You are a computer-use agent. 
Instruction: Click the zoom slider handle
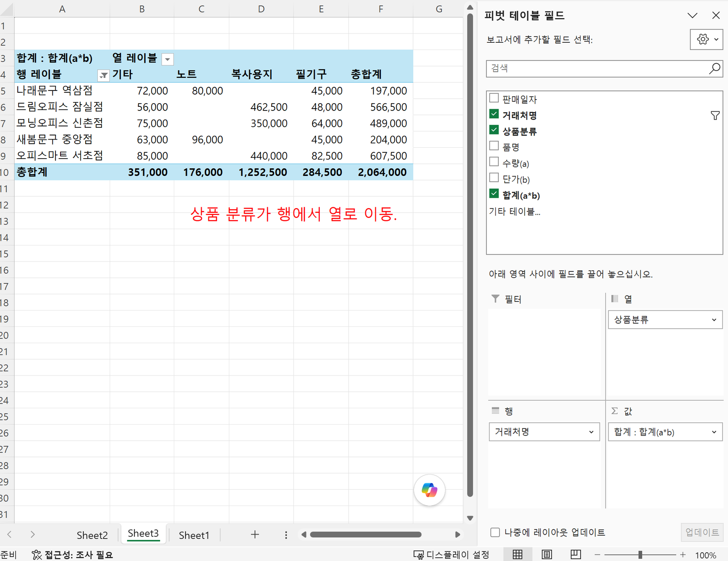(640, 555)
